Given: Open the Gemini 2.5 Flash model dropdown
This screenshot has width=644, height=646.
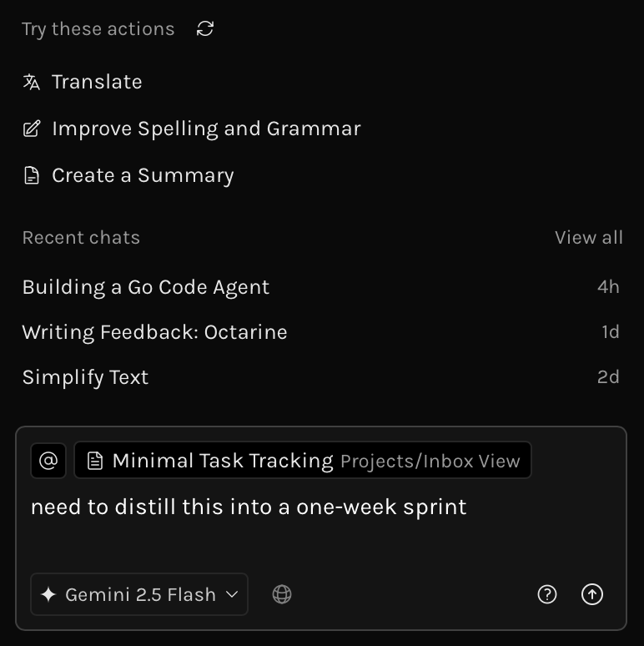Looking at the screenshot, I should click(x=139, y=594).
